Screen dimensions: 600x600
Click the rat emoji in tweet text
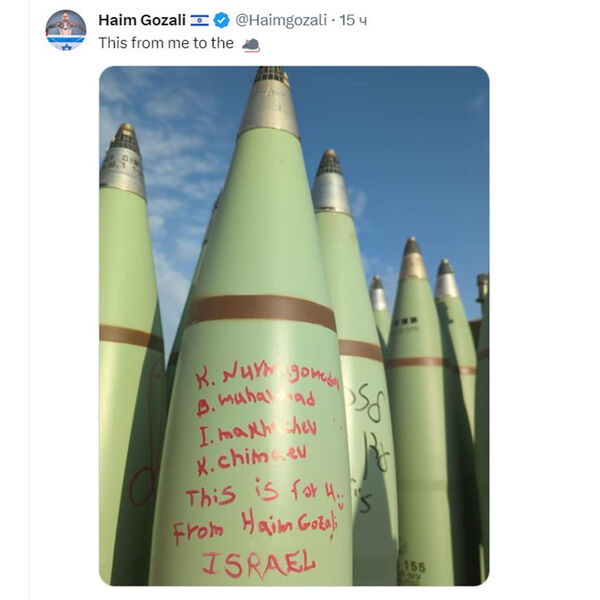click(251, 45)
